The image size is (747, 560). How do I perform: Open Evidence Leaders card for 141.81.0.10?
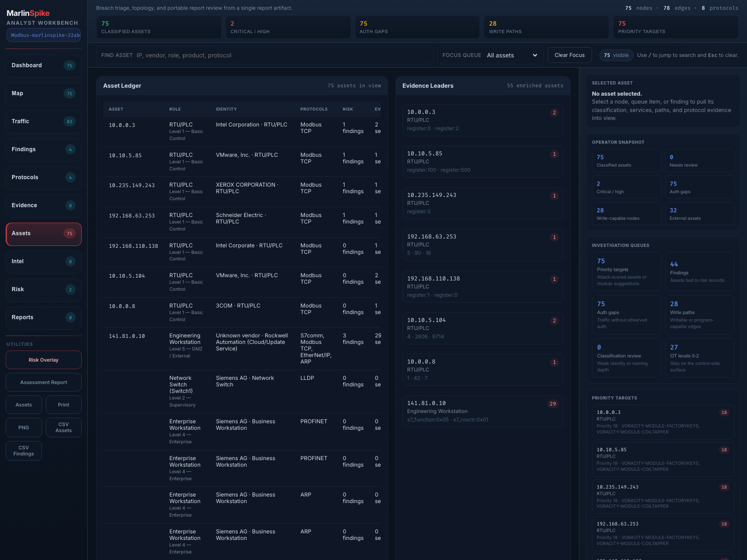pos(483,412)
